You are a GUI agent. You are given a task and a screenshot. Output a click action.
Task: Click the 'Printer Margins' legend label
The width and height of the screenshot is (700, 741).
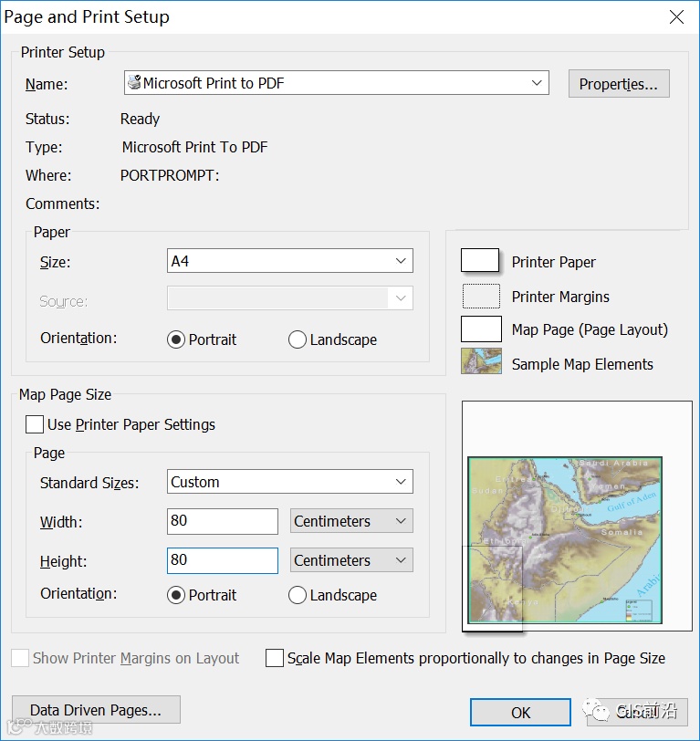click(560, 297)
